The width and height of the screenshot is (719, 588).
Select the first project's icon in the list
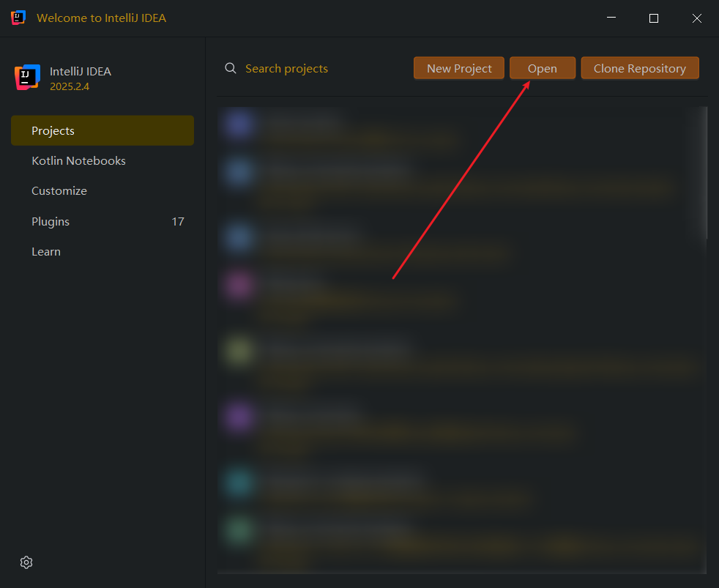pos(239,124)
